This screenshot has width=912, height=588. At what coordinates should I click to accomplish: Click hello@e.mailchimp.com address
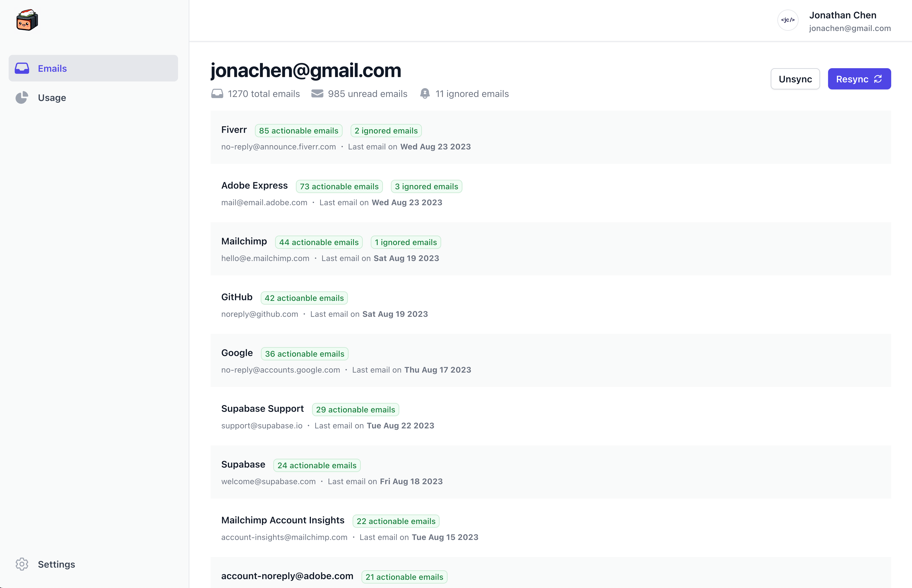265,258
